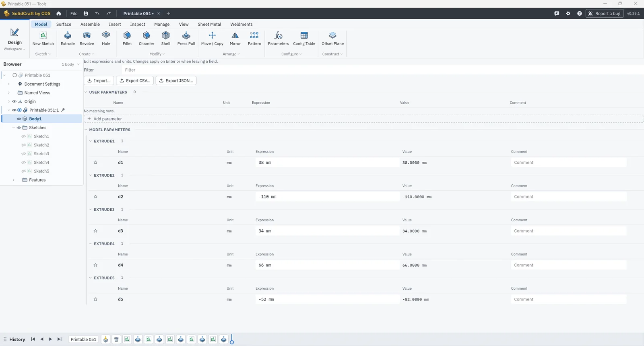Screen dimensions: 644x346
Task: Hide the Origin using its eye icon
Action: [14, 101]
